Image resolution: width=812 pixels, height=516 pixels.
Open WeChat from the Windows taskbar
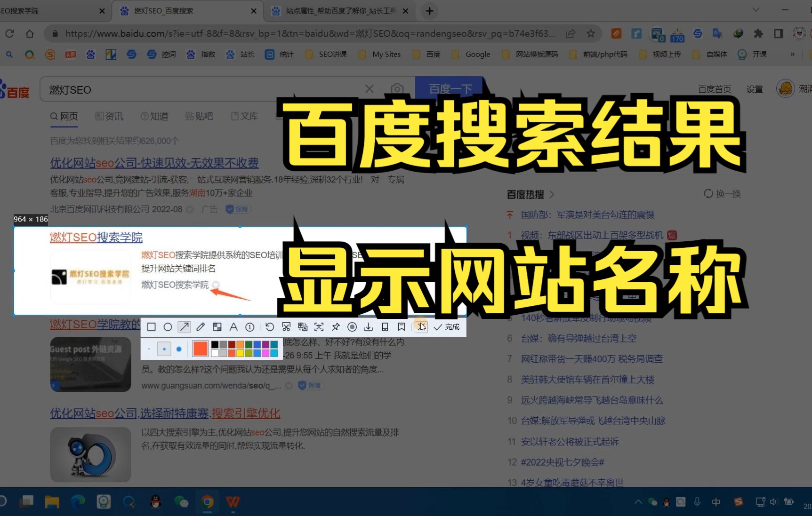[x=181, y=502]
